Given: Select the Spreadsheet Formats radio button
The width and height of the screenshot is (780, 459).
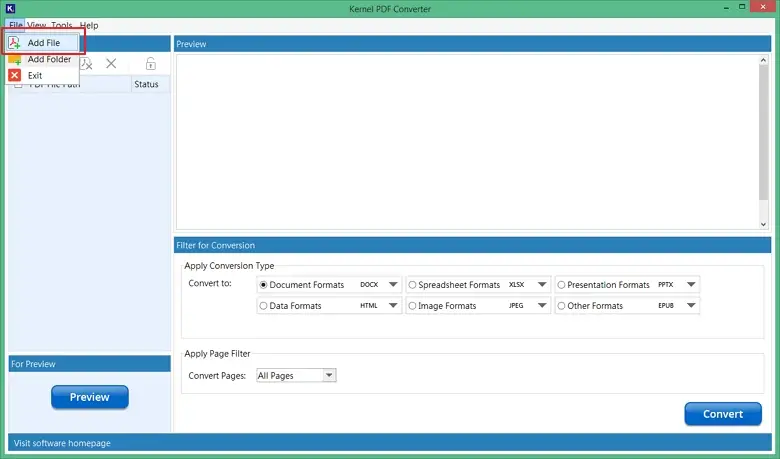Looking at the screenshot, I should [x=412, y=285].
